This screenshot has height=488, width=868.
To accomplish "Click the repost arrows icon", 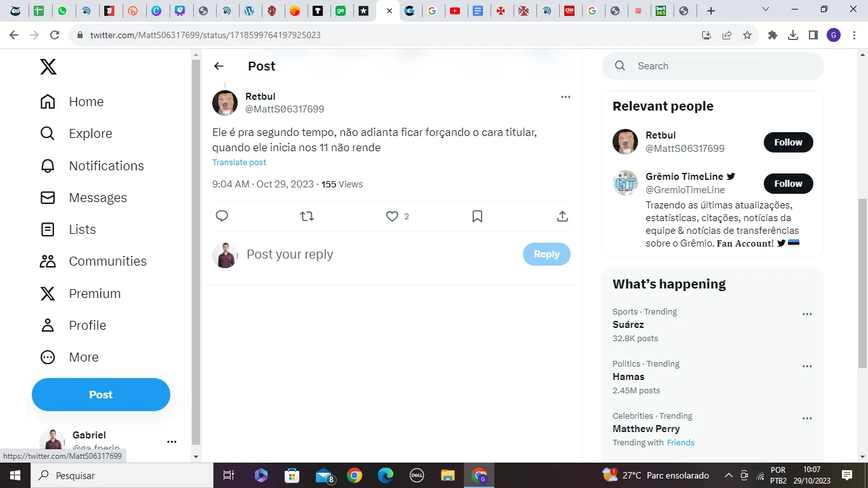I will (307, 217).
